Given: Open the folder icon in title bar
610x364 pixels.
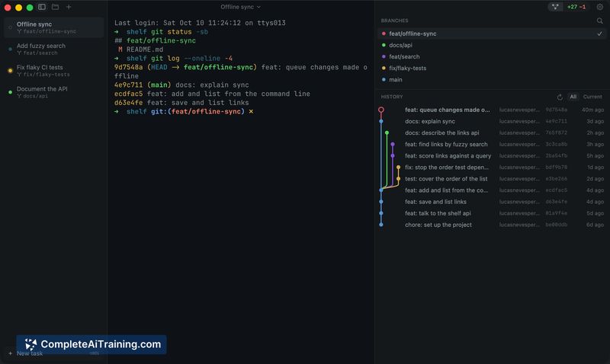Looking at the screenshot, I should pos(55,7).
